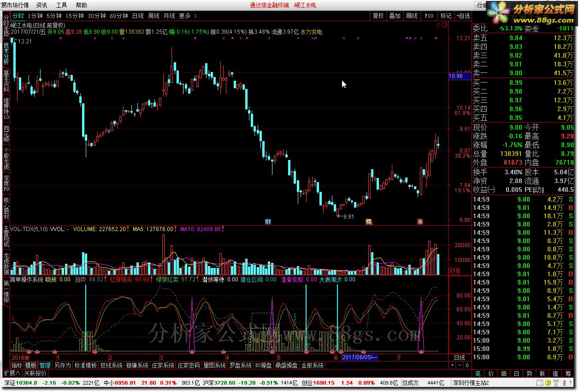
Task: Click the 指标 indicator tab
Action: coord(17,365)
